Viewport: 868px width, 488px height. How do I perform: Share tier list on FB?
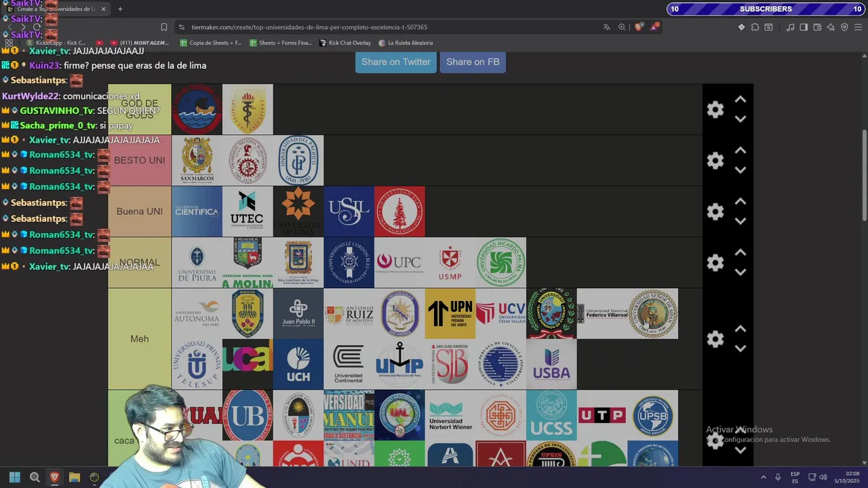473,62
